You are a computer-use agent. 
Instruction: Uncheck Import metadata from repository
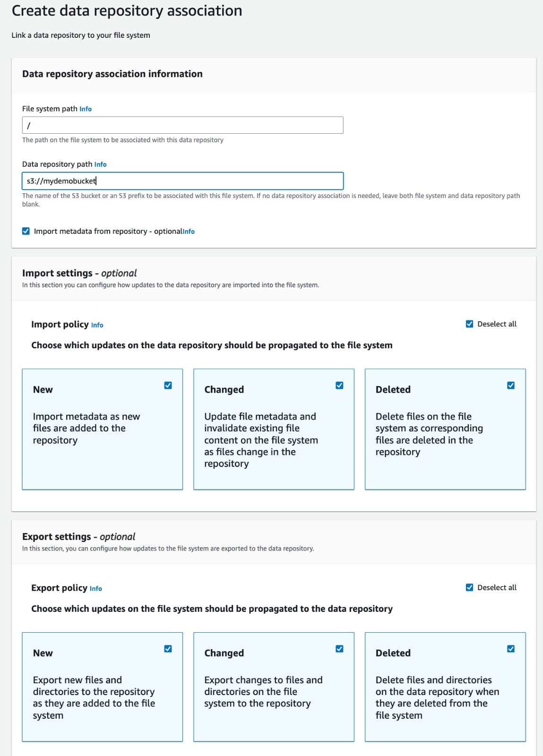(x=26, y=231)
